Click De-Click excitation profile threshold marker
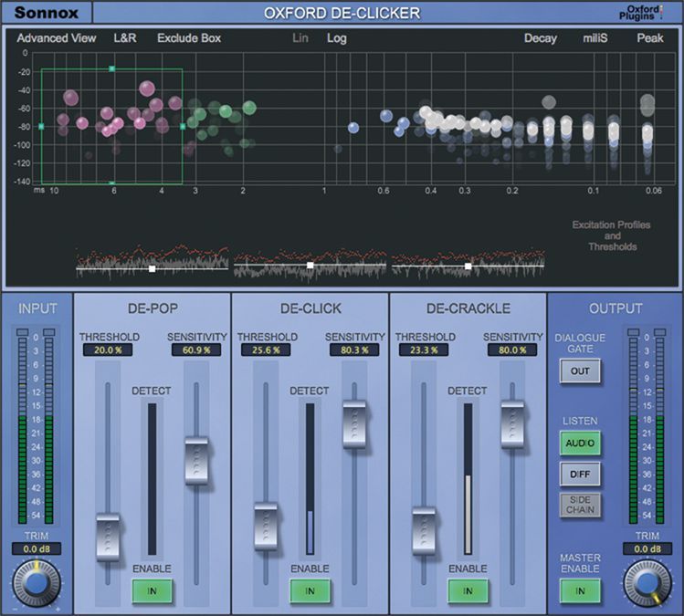 tap(310, 266)
